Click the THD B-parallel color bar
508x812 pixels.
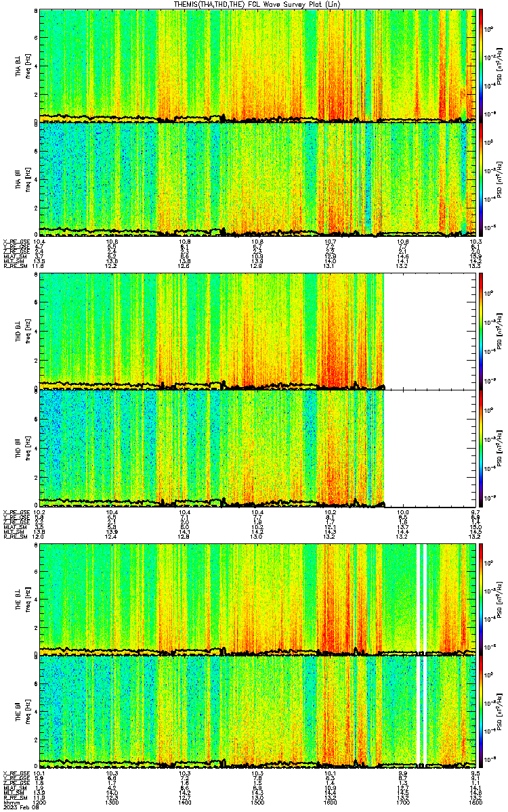[x=481, y=447]
